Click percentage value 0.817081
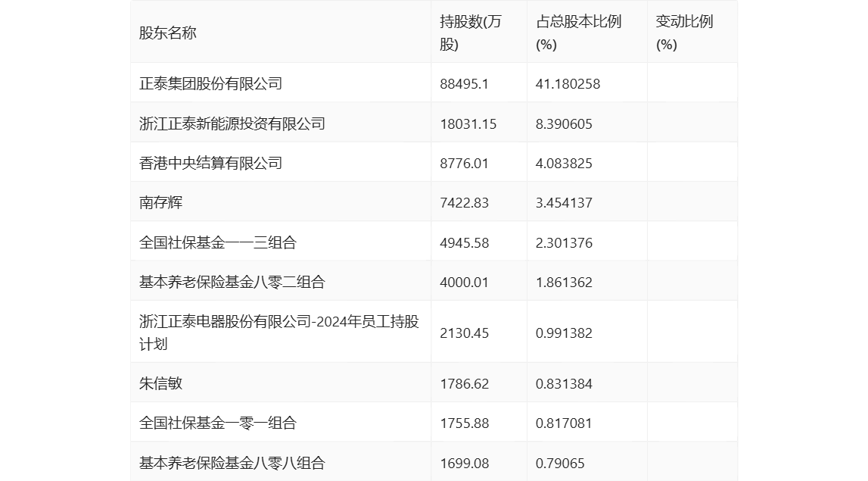The image size is (868, 481). point(564,423)
